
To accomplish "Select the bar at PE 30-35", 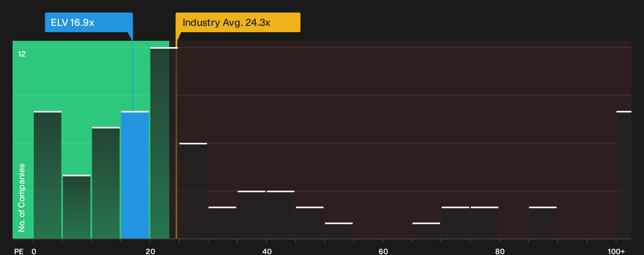I will (222, 222).
